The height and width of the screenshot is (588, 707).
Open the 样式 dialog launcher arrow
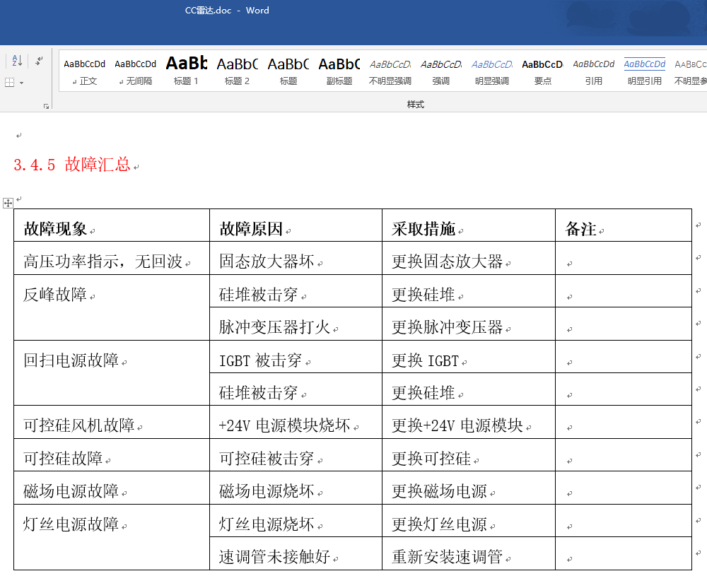(46, 105)
